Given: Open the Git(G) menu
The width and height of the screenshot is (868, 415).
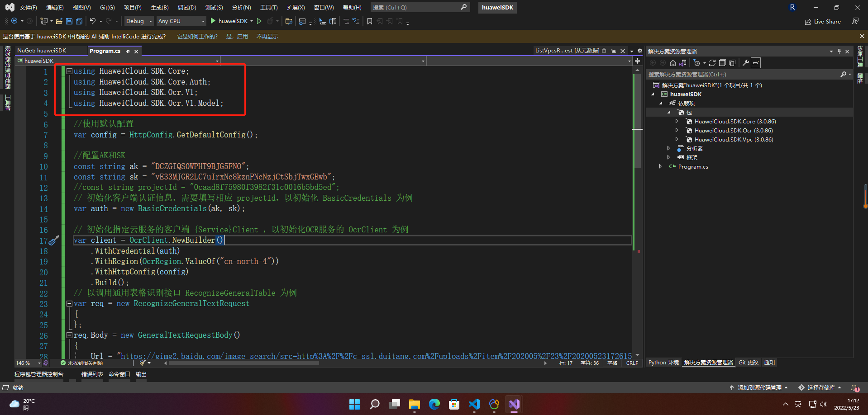Looking at the screenshot, I should coord(107,8).
